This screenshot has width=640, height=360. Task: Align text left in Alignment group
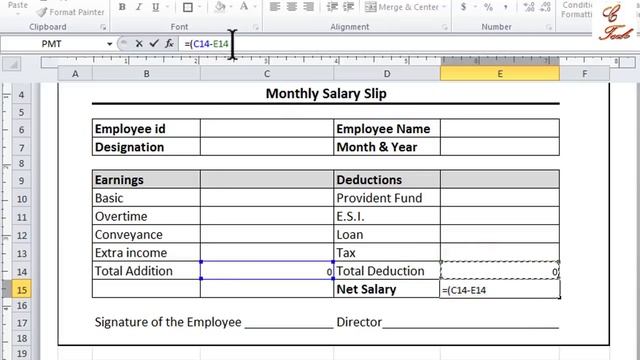(x=275, y=7)
